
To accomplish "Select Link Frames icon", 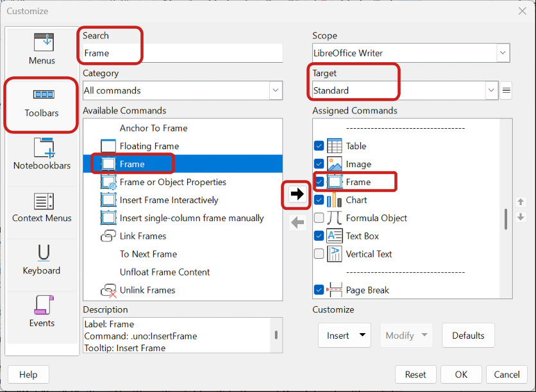I will coord(108,236).
